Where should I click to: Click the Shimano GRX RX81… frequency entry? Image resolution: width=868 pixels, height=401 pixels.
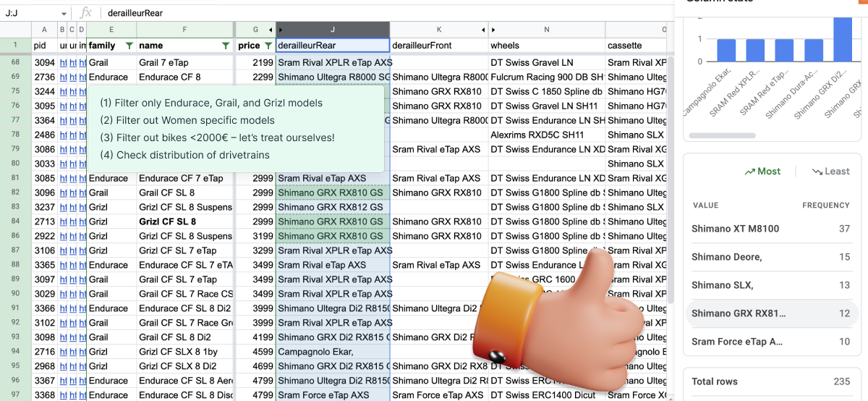(770, 313)
